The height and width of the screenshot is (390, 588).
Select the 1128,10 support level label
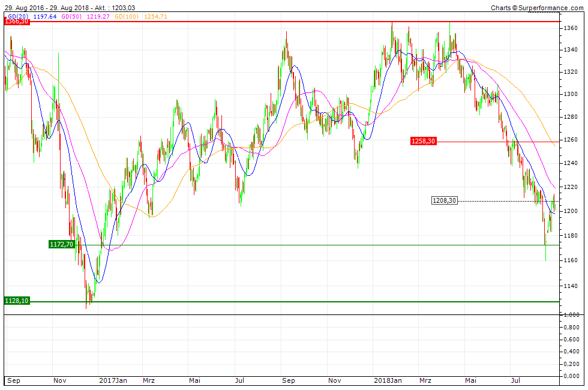tap(17, 301)
